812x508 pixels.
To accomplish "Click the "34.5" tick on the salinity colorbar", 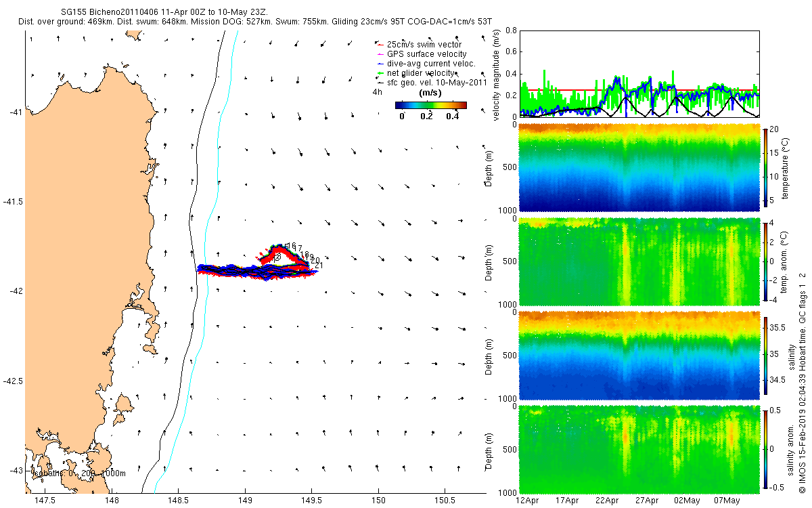I will 778,381.
